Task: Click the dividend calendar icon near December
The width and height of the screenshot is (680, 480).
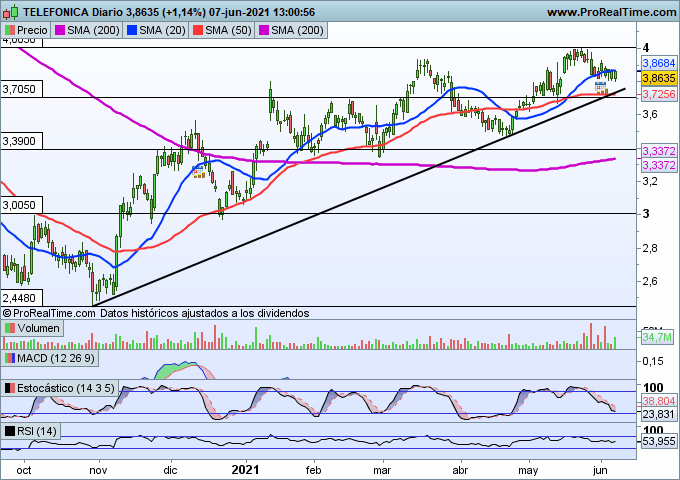Action: pos(199,171)
